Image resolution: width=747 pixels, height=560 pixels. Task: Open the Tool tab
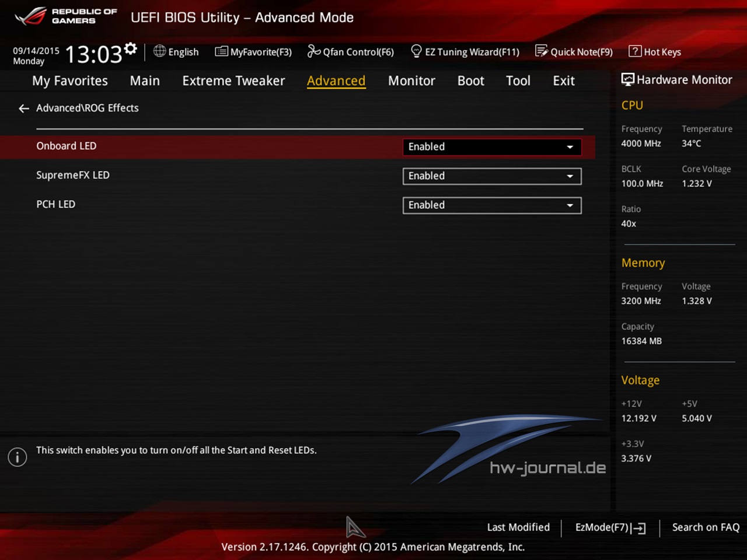(518, 81)
